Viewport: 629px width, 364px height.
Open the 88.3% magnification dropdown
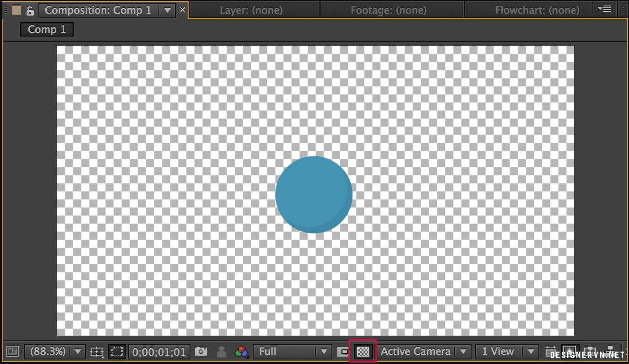coord(54,352)
